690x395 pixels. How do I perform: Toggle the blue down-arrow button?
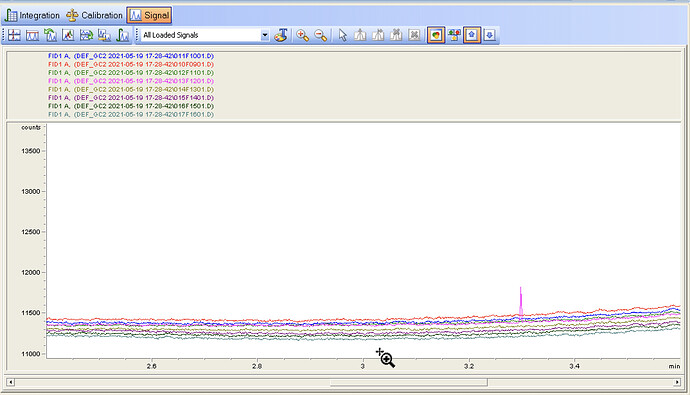(490, 35)
